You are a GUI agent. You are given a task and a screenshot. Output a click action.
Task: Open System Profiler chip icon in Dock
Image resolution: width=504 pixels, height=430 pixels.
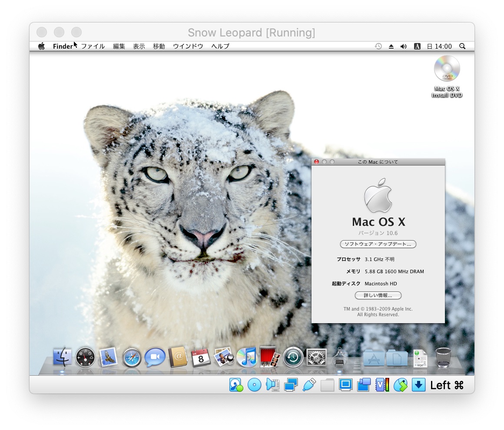point(339,357)
